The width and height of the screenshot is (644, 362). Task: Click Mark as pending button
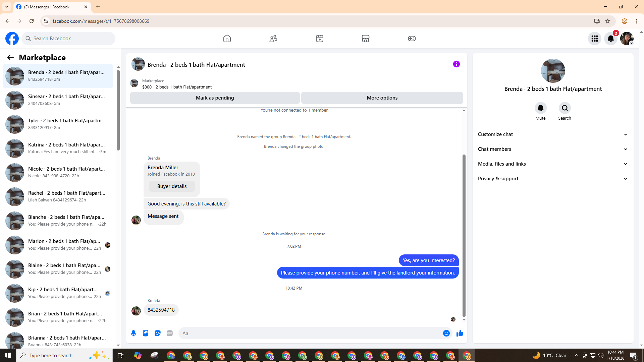tap(215, 98)
